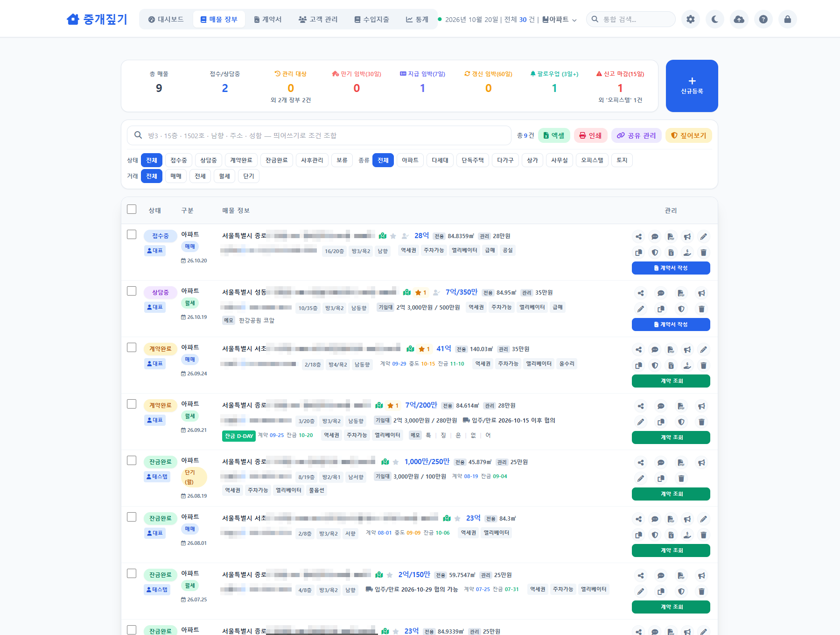The width and height of the screenshot is (840, 635).
Task: Open the chat message icon on the 28억 listing
Action: pyautogui.click(x=655, y=237)
